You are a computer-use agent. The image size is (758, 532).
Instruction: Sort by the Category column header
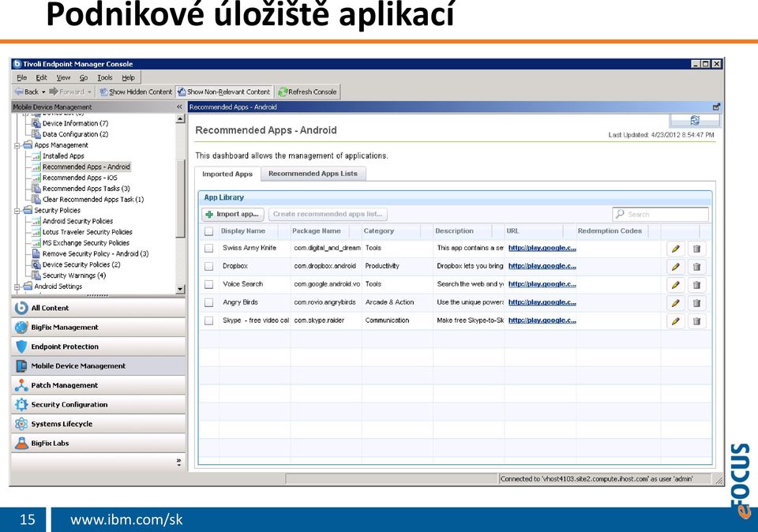coord(378,231)
